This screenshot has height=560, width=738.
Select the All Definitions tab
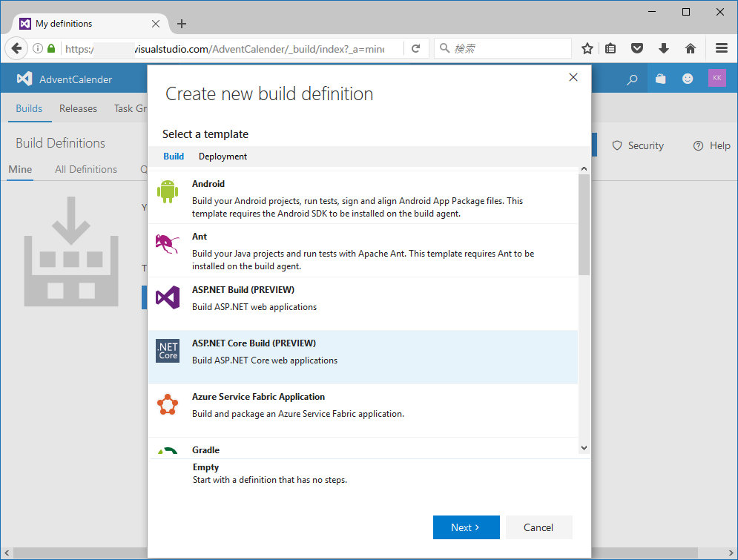[86, 169]
